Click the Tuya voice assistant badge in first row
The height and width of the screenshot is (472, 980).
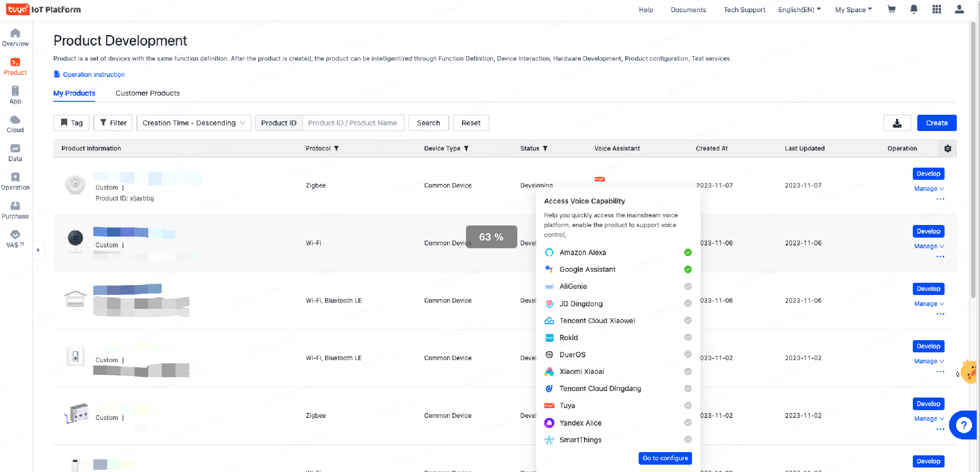pyautogui.click(x=599, y=179)
